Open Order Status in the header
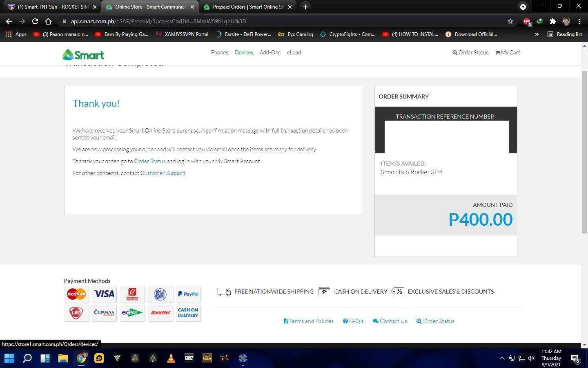 click(470, 52)
